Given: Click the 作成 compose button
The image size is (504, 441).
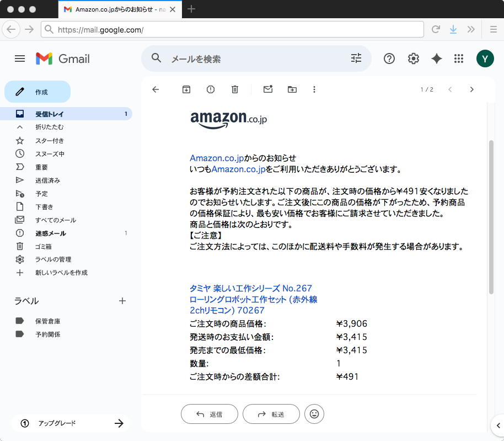Looking at the screenshot, I should (x=37, y=92).
